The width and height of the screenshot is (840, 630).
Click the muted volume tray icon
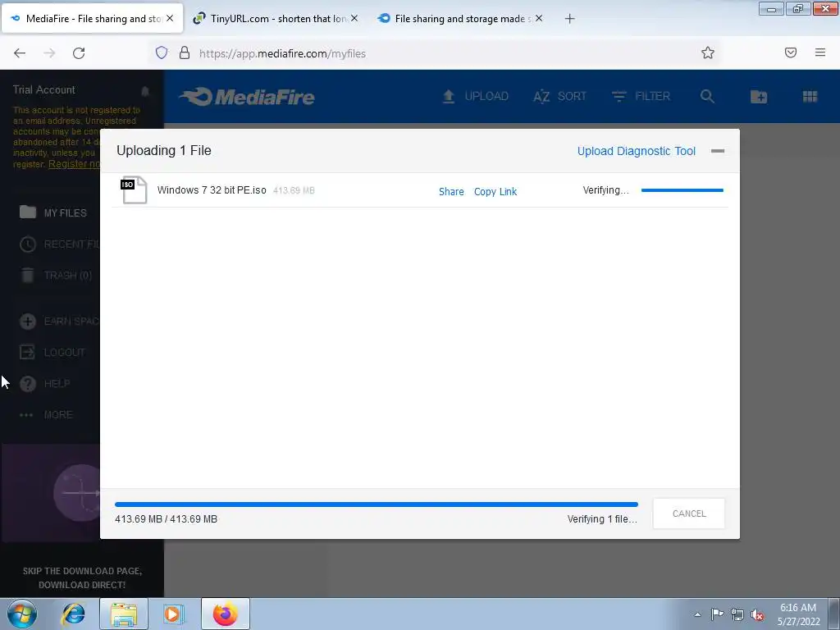pyautogui.click(x=757, y=614)
